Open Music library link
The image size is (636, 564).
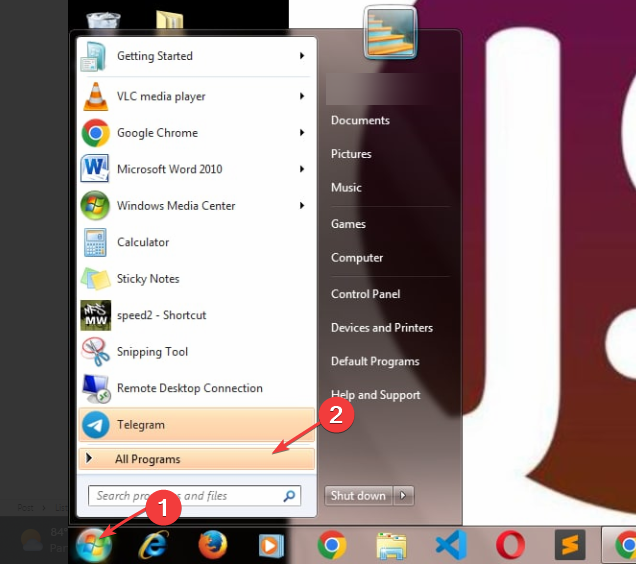click(x=346, y=187)
